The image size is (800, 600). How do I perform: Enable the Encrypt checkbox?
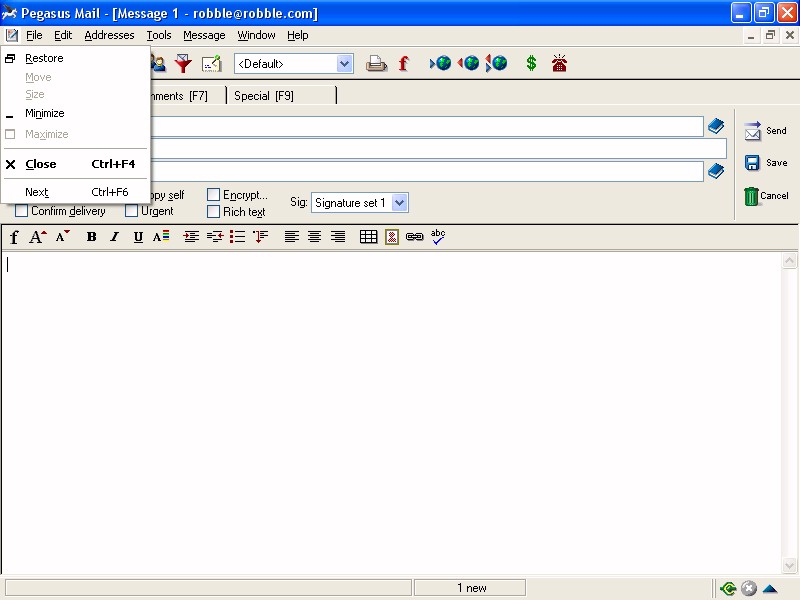click(x=213, y=194)
